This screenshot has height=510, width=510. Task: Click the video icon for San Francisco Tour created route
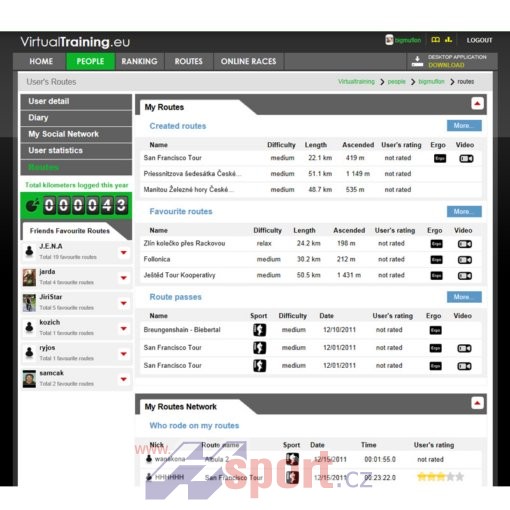[466, 159]
